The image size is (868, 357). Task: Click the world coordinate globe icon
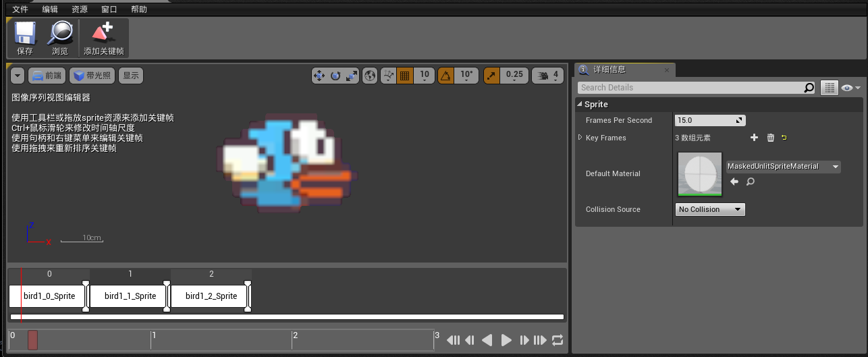coord(370,76)
